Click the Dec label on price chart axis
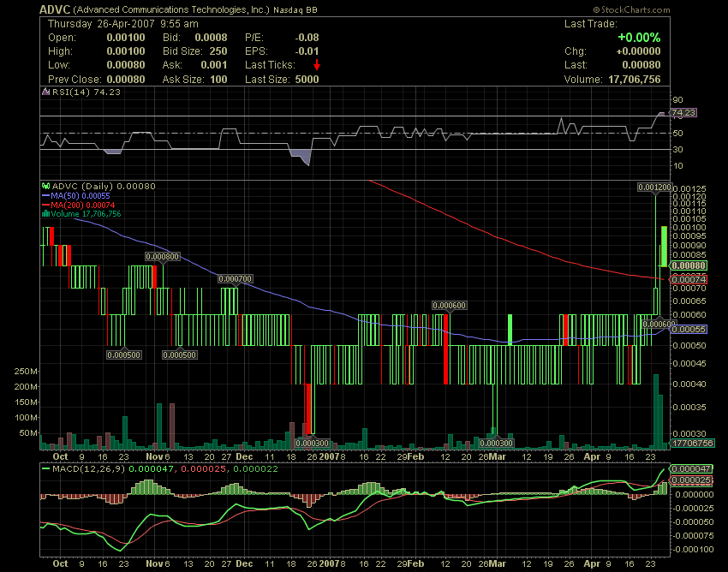728x572 pixels. click(x=244, y=457)
